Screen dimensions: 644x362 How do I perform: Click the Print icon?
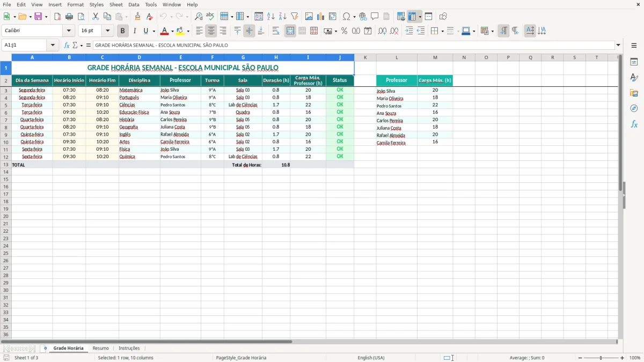tap(69, 17)
